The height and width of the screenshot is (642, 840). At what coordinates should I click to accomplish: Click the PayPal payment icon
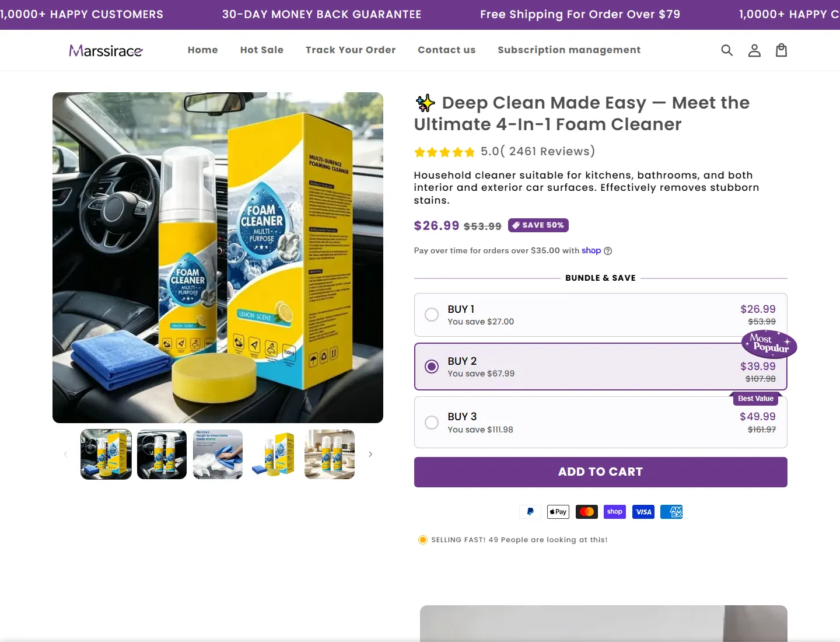coord(530,512)
